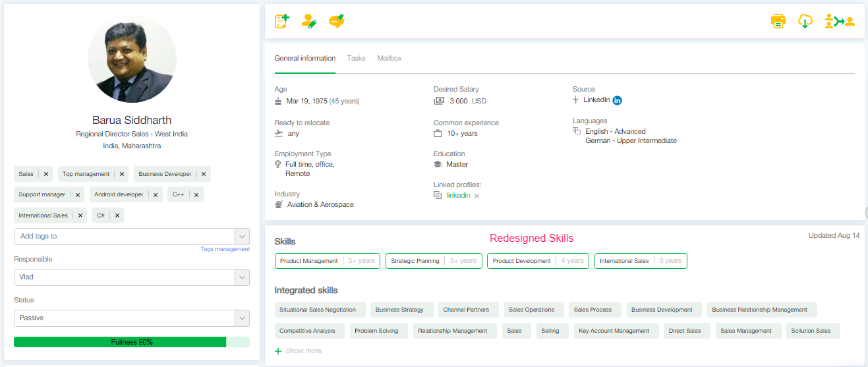Expand the Responsible dropdown showing Vlad
This screenshot has height=367, width=868.
coord(242,277)
